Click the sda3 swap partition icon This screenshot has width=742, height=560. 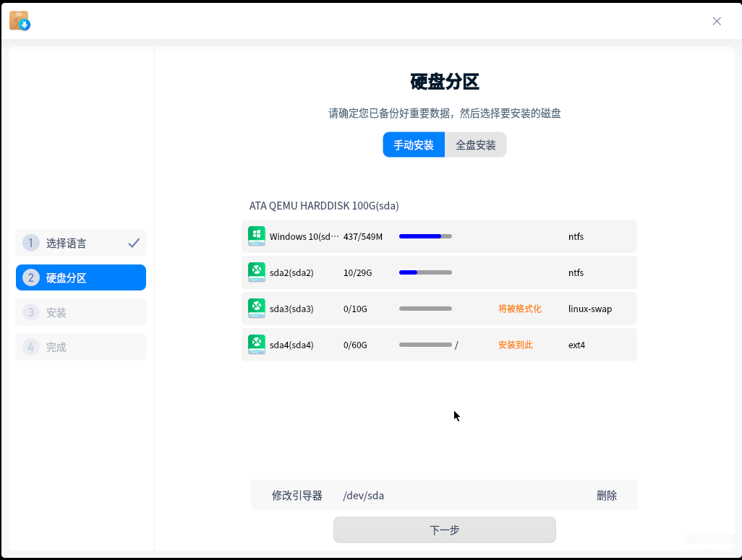[x=256, y=309]
